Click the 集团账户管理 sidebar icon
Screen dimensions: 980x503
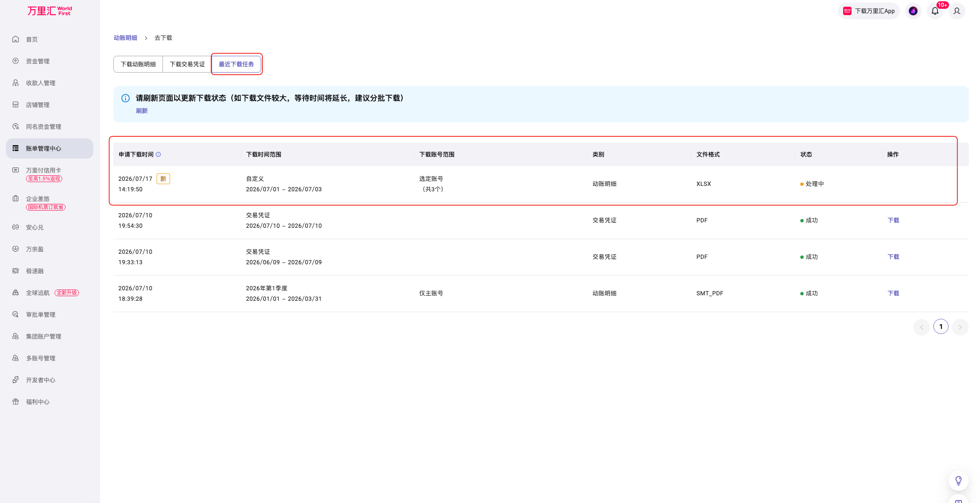(x=16, y=336)
